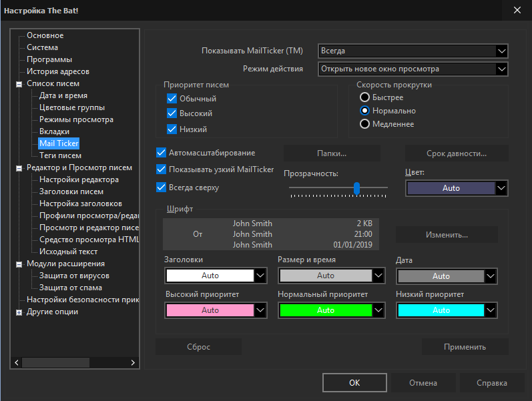Click the pink Высокий приоритет color swatch
Image resolution: width=532 pixels, height=401 pixels.
point(210,310)
